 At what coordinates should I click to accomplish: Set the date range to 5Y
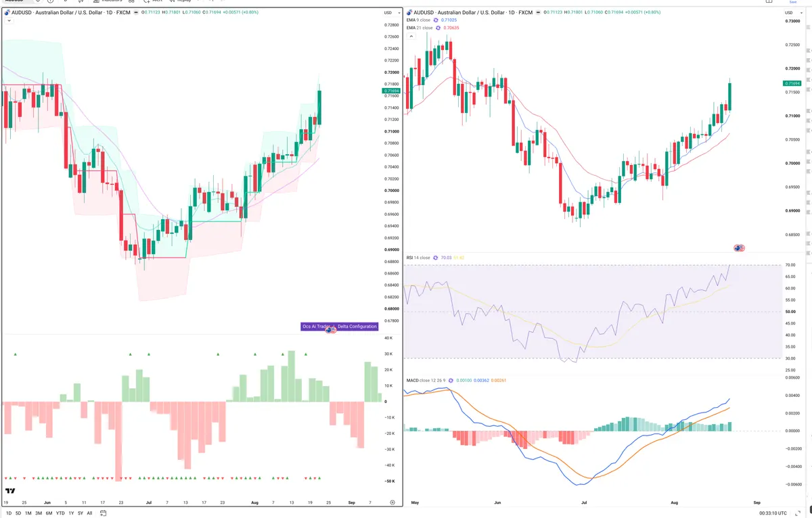click(x=81, y=513)
